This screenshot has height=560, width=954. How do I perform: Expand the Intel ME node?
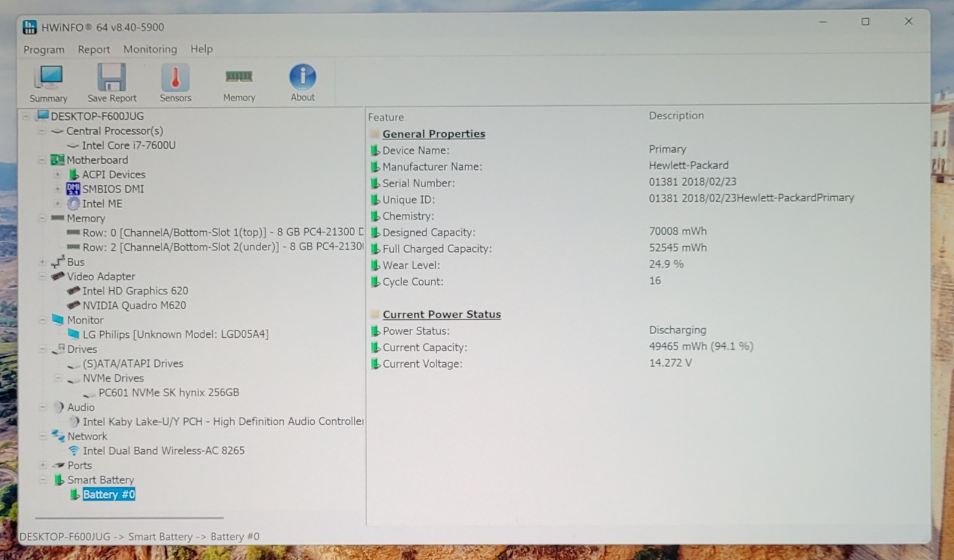coord(58,204)
